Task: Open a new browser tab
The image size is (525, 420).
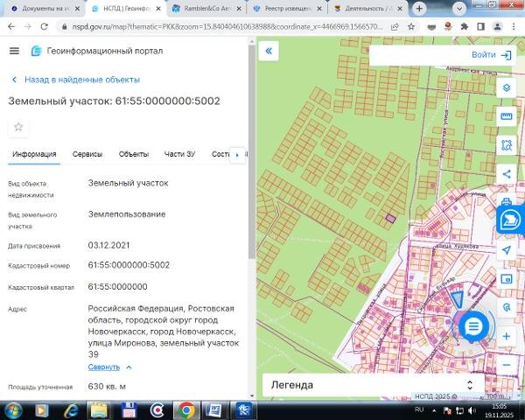Action: pyautogui.click(x=419, y=9)
